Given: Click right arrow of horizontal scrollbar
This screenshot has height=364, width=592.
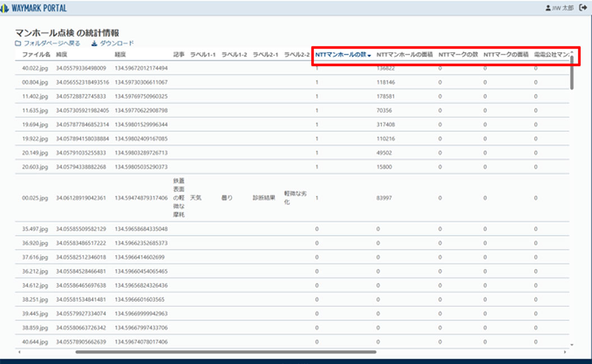Looking at the screenshot, I should [x=565, y=352].
